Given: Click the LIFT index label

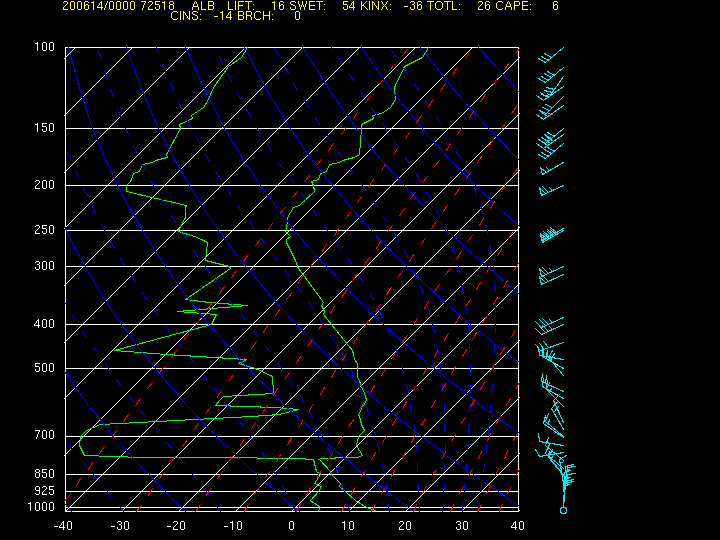Looking at the screenshot, I should click(x=241, y=6).
